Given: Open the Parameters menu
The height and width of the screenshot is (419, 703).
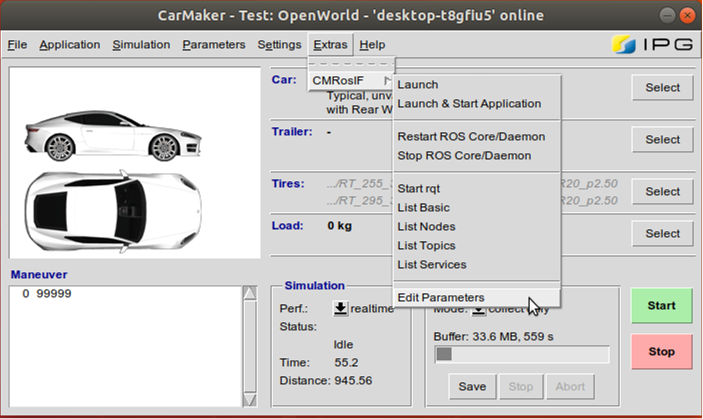Looking at the screenshot, I should pos(214,45).
